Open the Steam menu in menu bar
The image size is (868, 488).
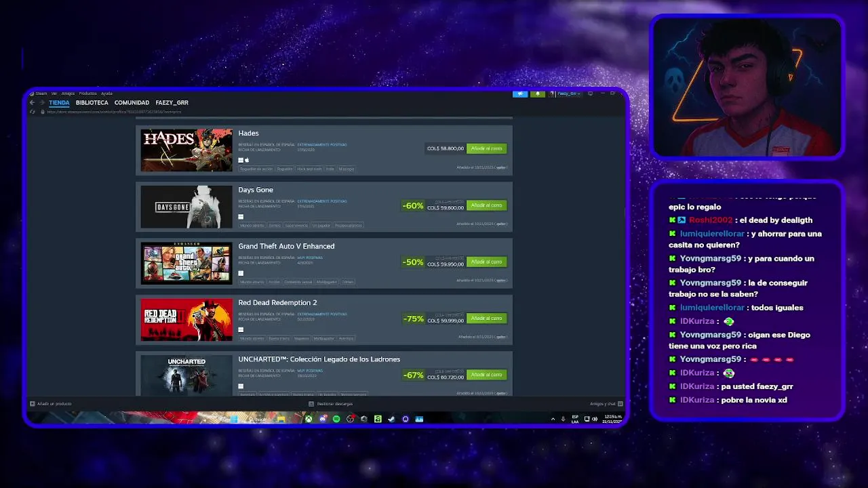[41, 94]
